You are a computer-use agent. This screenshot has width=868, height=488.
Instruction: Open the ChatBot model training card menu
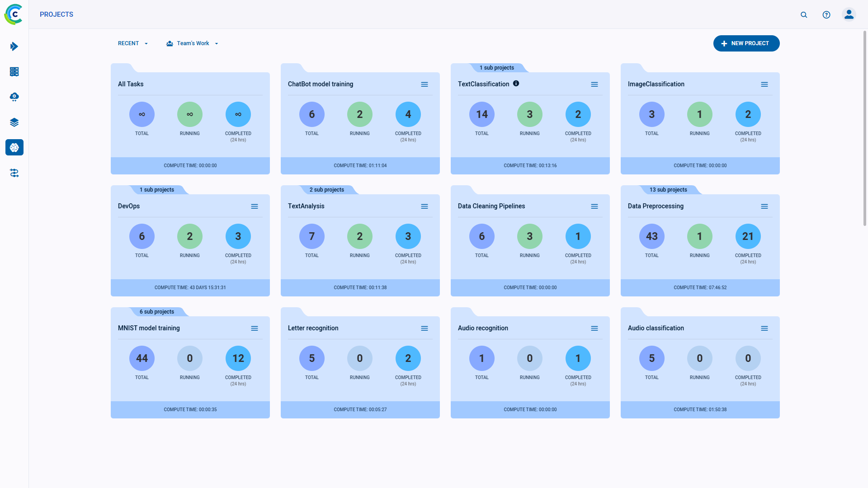pos(425,84)
